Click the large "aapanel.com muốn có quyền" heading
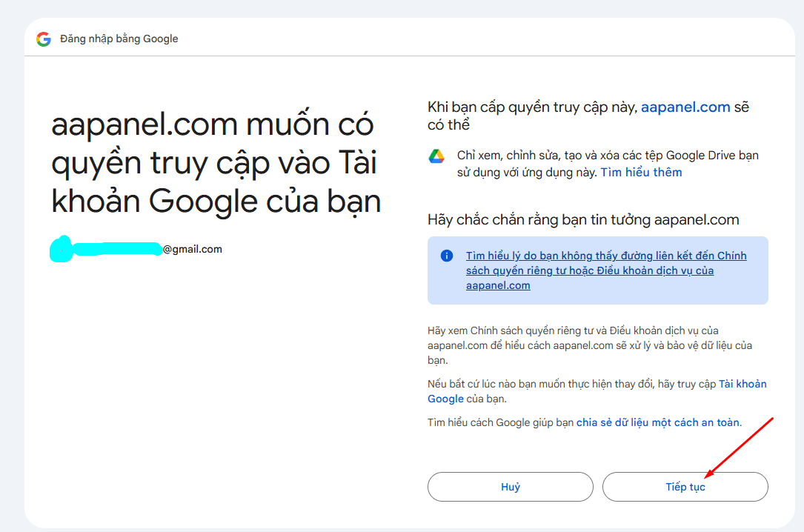This screenshot has width=804, height=532. 216,163
